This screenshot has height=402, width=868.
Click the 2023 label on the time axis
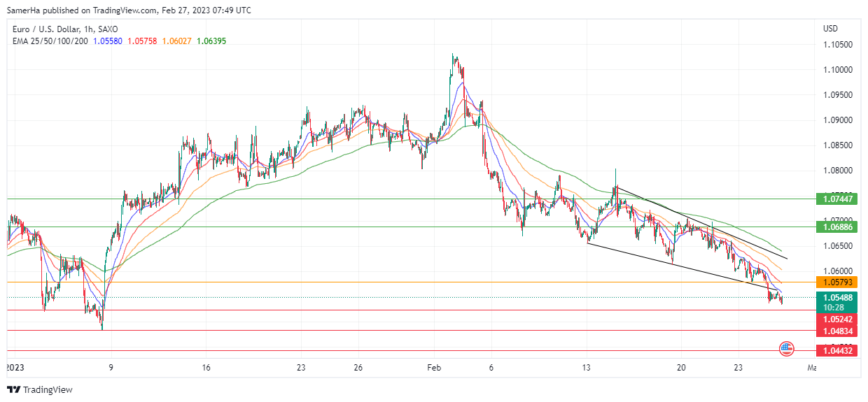pos(14,367)
